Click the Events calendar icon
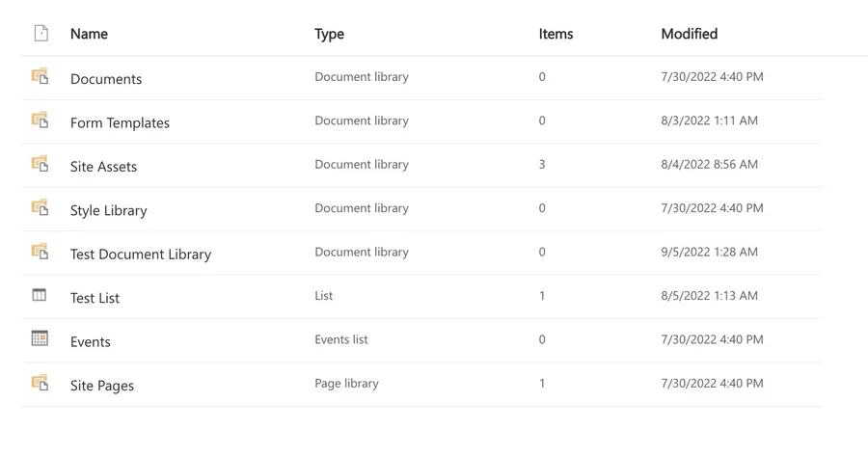The width and height of the screenshot is (868, 456). 40,338
